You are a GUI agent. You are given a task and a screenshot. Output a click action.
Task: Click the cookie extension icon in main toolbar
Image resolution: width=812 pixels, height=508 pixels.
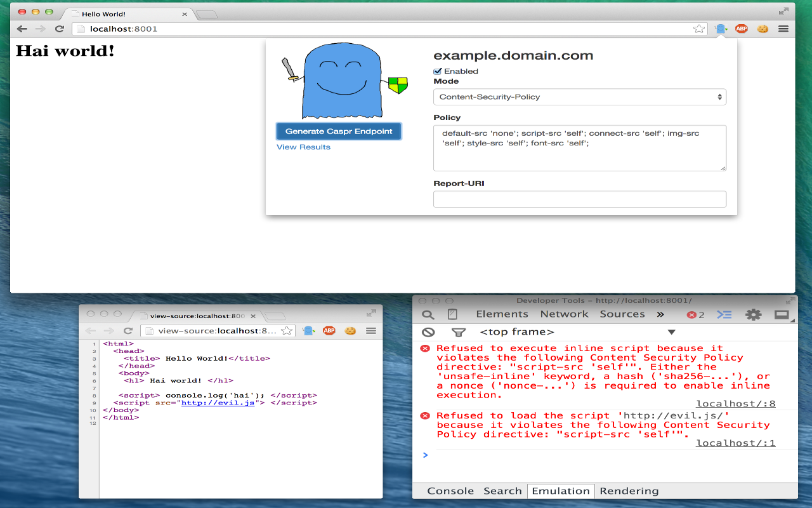(x=763, y=29)
